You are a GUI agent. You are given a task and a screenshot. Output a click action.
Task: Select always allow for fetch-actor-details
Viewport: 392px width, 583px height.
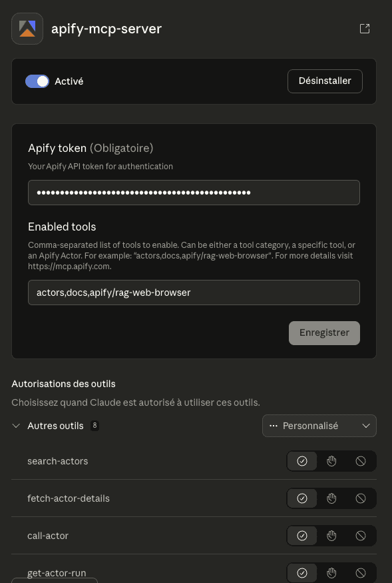(302, 498)
